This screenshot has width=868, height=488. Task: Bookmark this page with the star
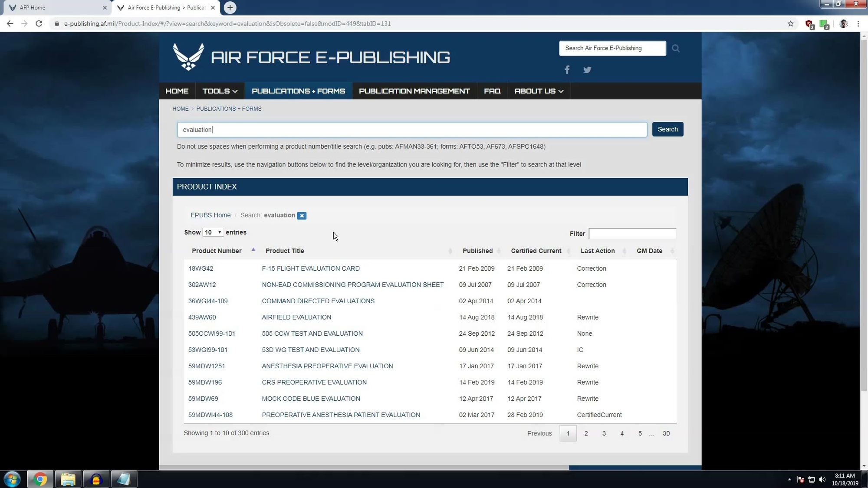click(x=791, y=23)
